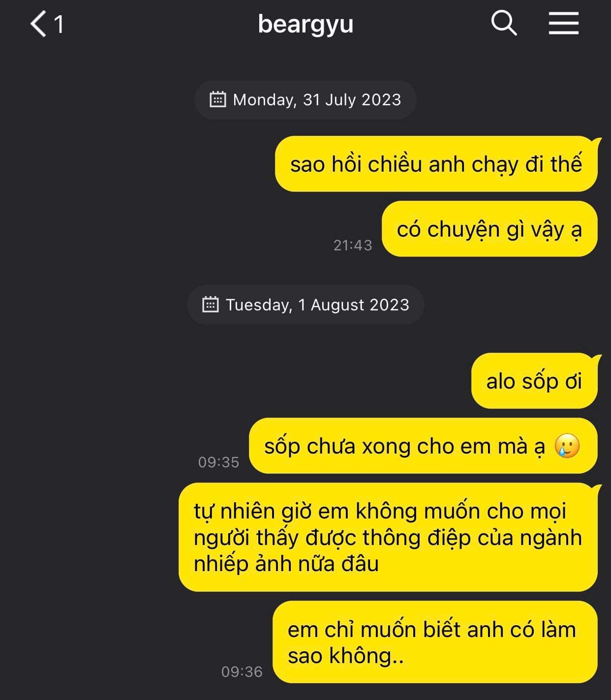Tap the unread count number 1
Viewport: 611px width, 700px height.
59,24
